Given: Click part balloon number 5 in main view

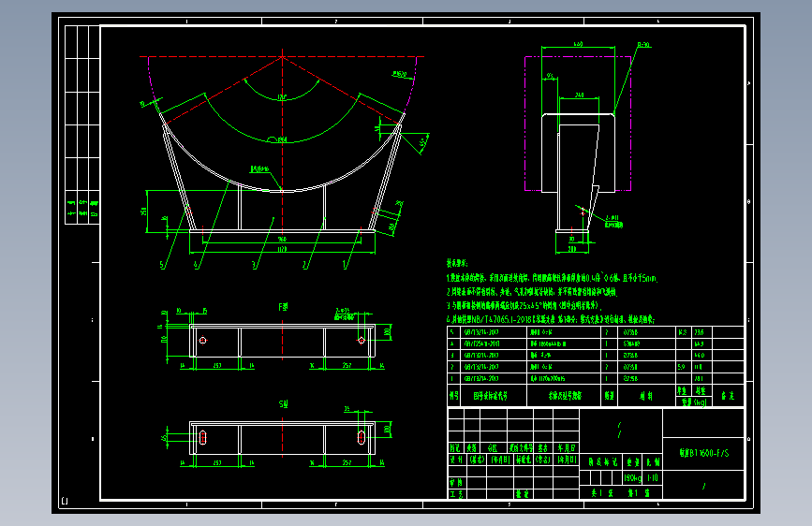Looking at the screenshot, I should pyautogui.click(x=162, y=265).
